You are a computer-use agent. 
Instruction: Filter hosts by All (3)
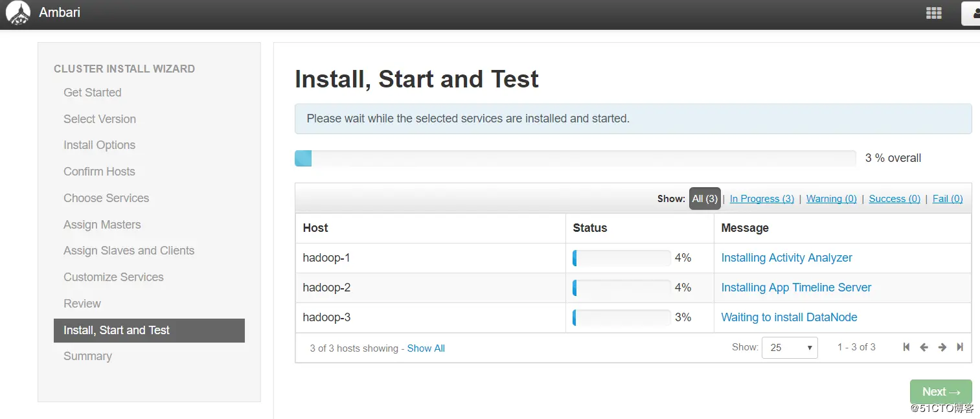(x=705, y=199)
